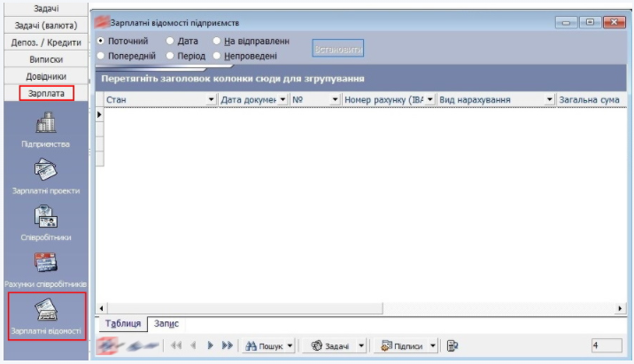The image size is (634, 364).
Task: Open the Підприємства sidebar icon
Action: [x=46, y=129]
